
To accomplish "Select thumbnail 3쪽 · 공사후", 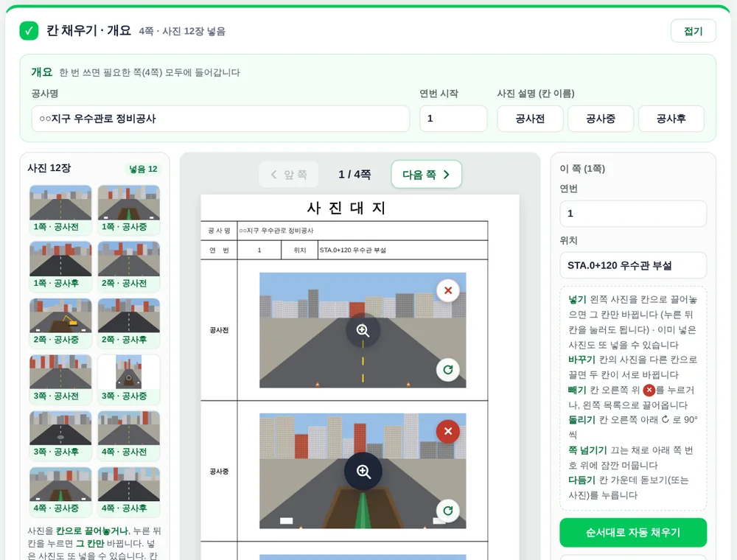I will (60, 435).
